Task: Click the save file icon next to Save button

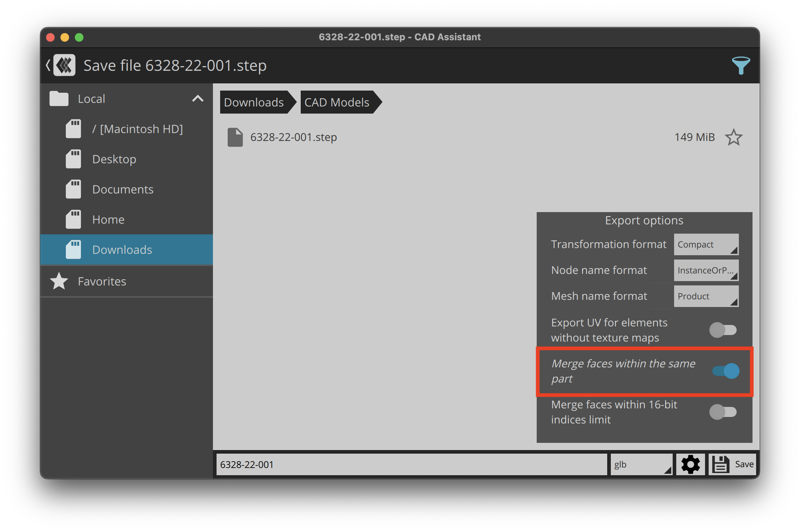Action: coord(721,465)
